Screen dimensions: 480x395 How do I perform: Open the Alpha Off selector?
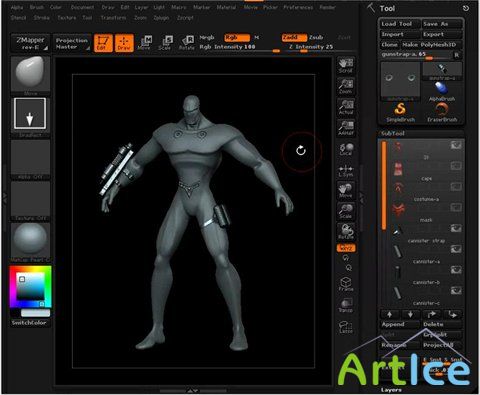pos(30,159)
